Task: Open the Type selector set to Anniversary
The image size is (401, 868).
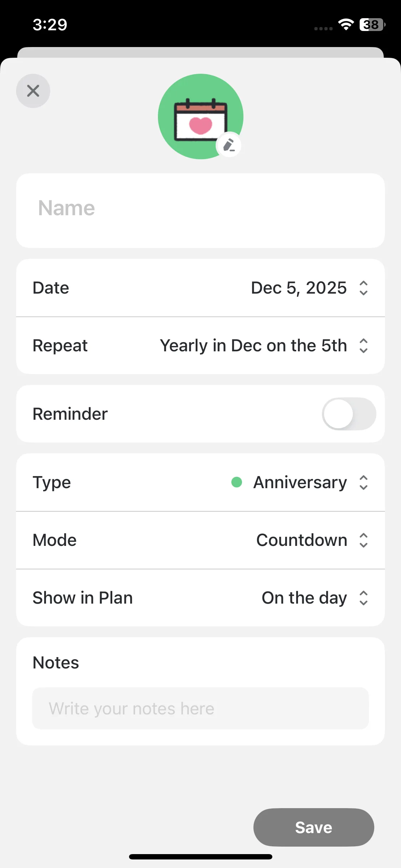Action: [300, 482]
